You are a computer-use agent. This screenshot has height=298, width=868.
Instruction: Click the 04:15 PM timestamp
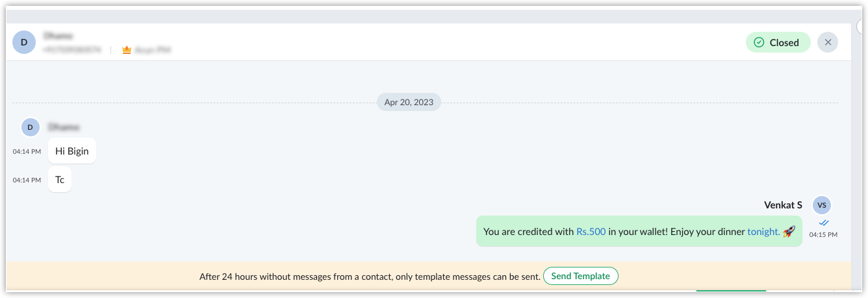click(823, 234)
